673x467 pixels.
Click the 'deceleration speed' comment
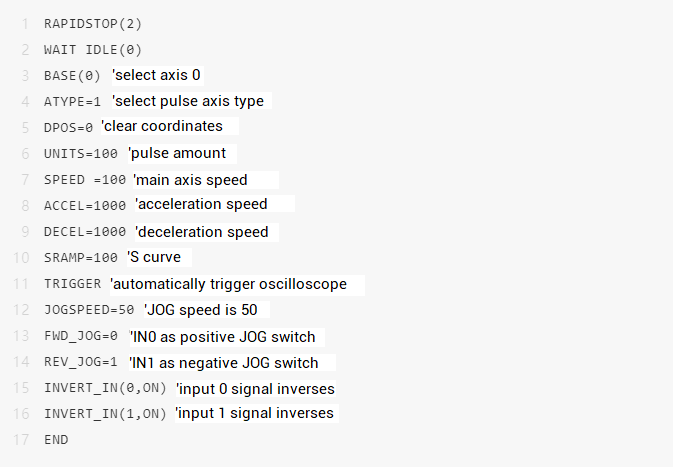point(202,232)
